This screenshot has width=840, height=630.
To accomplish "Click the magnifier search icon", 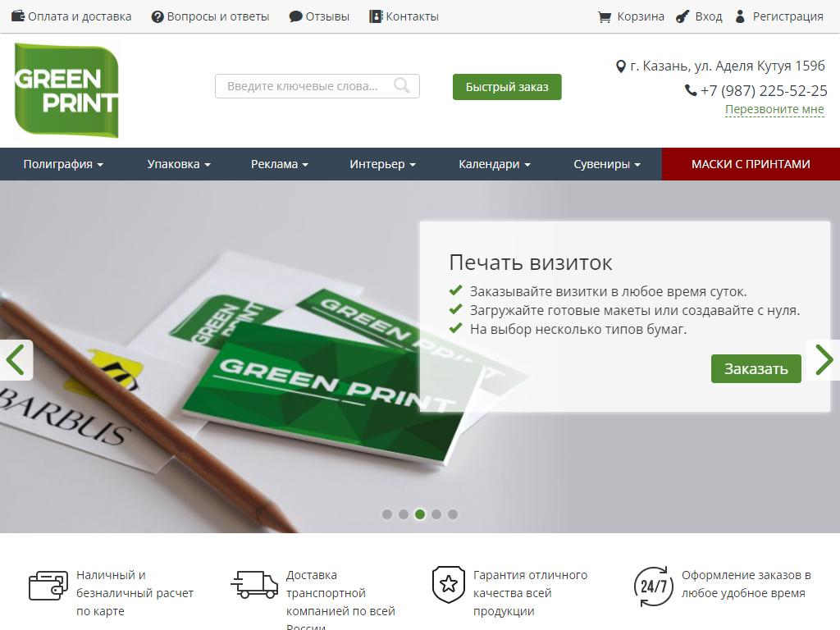I will (x=402, y=85).
